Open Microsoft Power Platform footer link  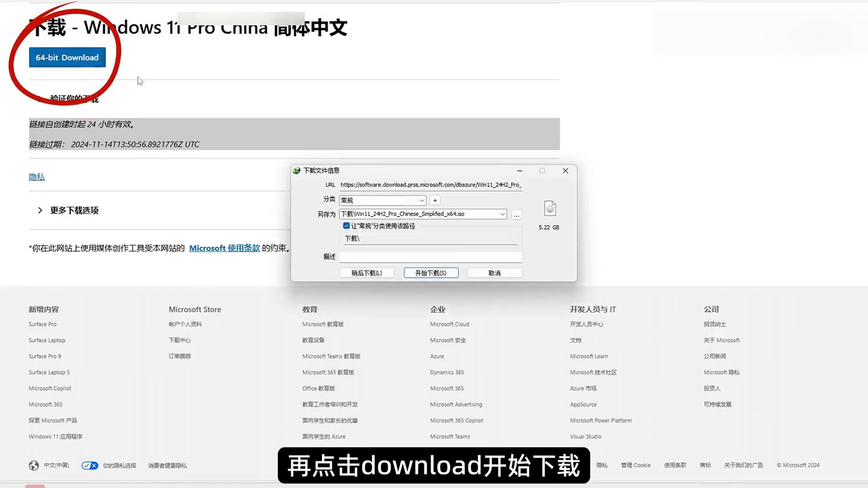[601, 421]
